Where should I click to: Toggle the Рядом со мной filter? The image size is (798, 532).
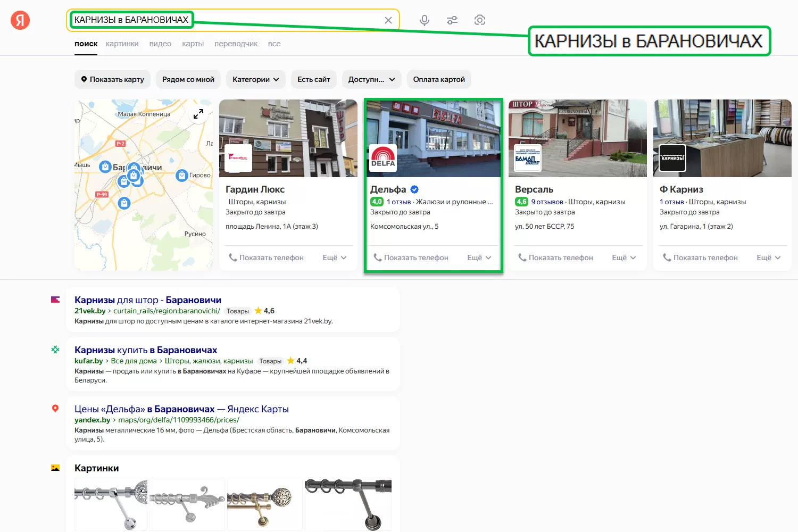[188, 79]
